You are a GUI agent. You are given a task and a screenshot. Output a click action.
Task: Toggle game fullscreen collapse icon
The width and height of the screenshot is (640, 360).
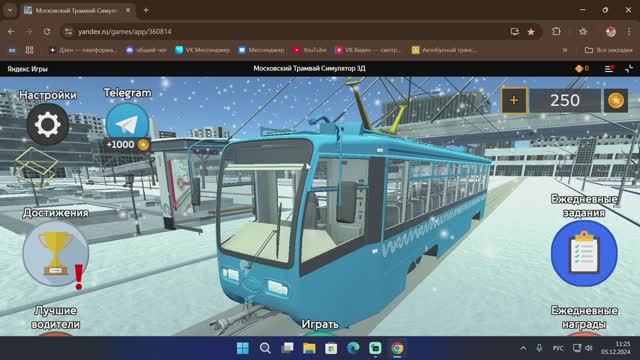pos(629,69)
